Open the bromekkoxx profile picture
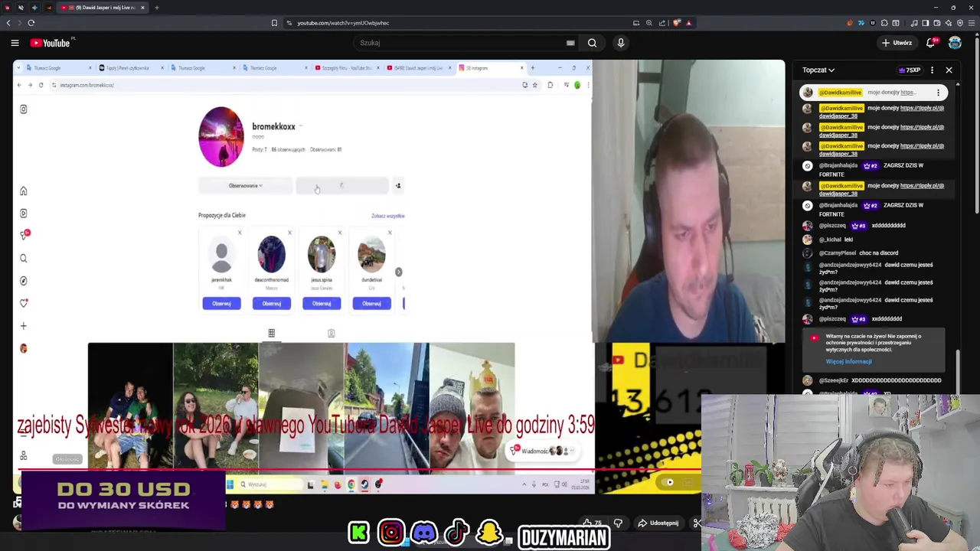 [221, 137]
